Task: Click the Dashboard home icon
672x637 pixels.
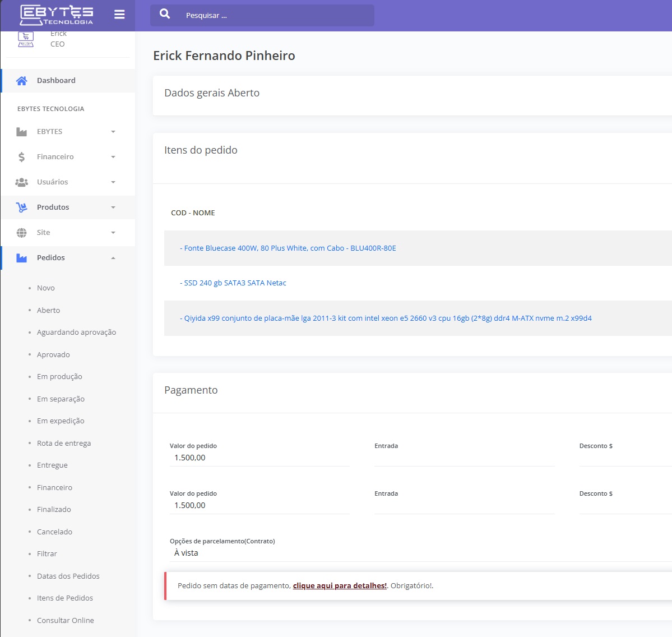Action: coord(21,81)
